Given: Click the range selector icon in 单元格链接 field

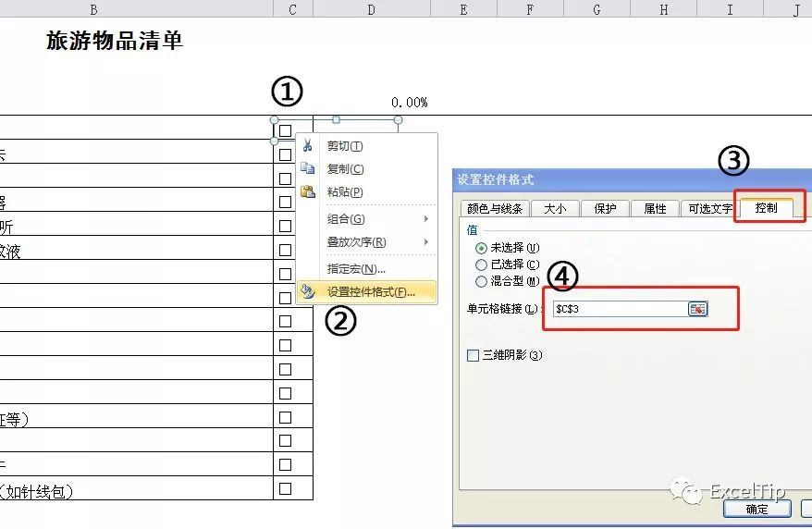Looking at the screenshot, I should (697, 309).
